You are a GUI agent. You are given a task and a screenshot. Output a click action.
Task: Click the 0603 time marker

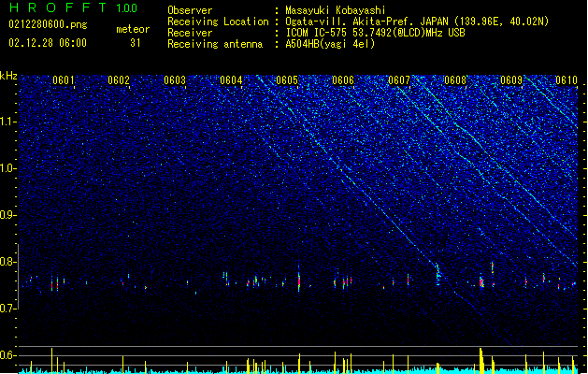click(175, 80)
